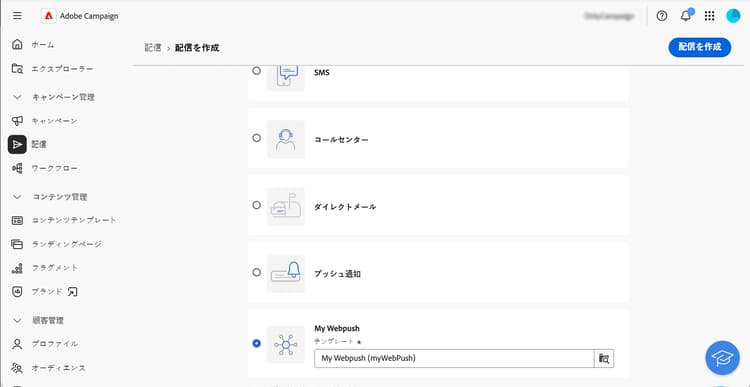This screenshot has width=750, height=387.
Task: Open the notifications bell icon
Action: (x=686, y=16)
